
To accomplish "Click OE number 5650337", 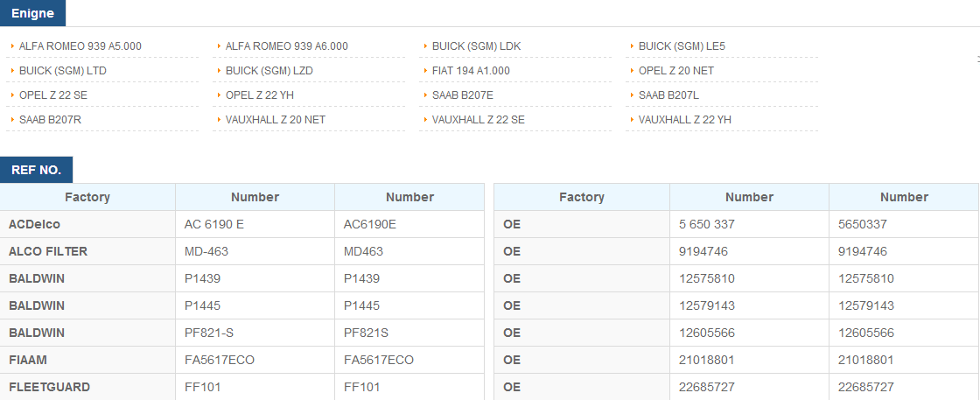I will [863, 224].
